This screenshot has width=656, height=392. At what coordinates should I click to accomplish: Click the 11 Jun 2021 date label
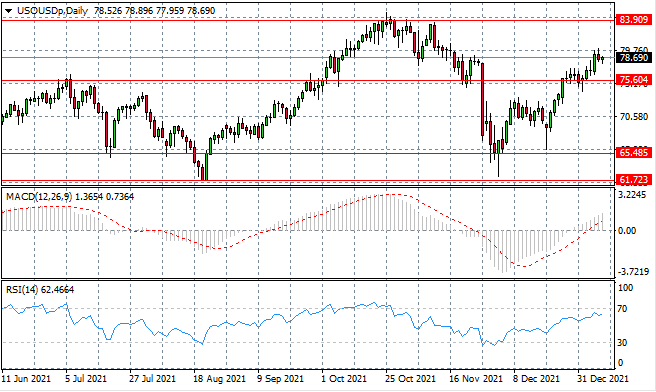coord(26,379)
